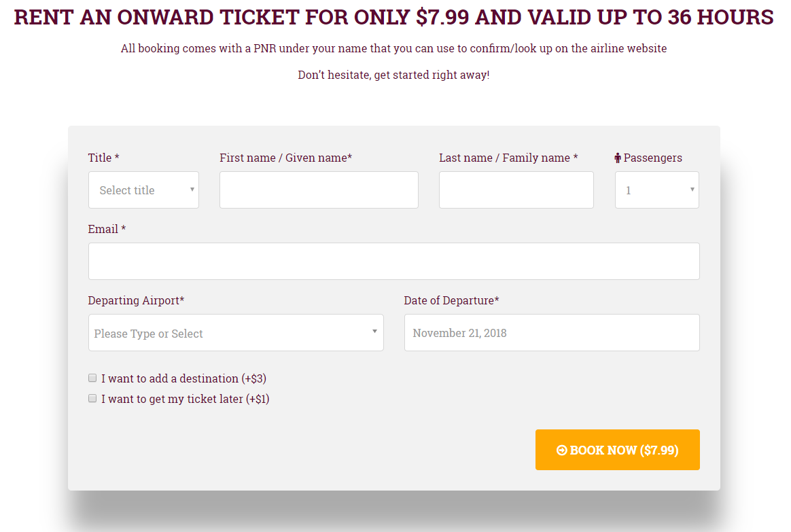Click the 'Email *' field label

click(107, 229)
